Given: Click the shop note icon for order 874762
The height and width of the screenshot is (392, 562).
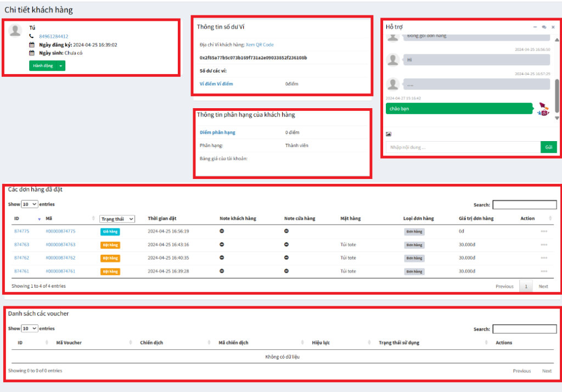Looking at the screenshot, I should (x=286, y=258).
